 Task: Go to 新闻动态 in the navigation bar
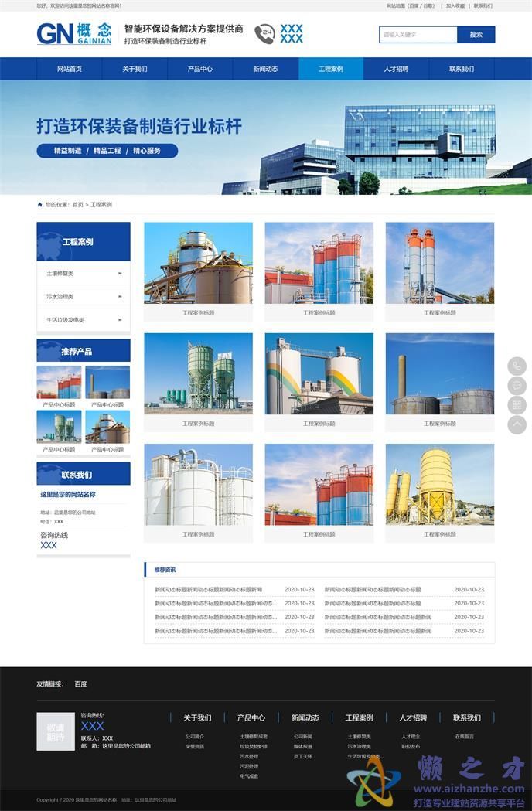tap(265, 69)
